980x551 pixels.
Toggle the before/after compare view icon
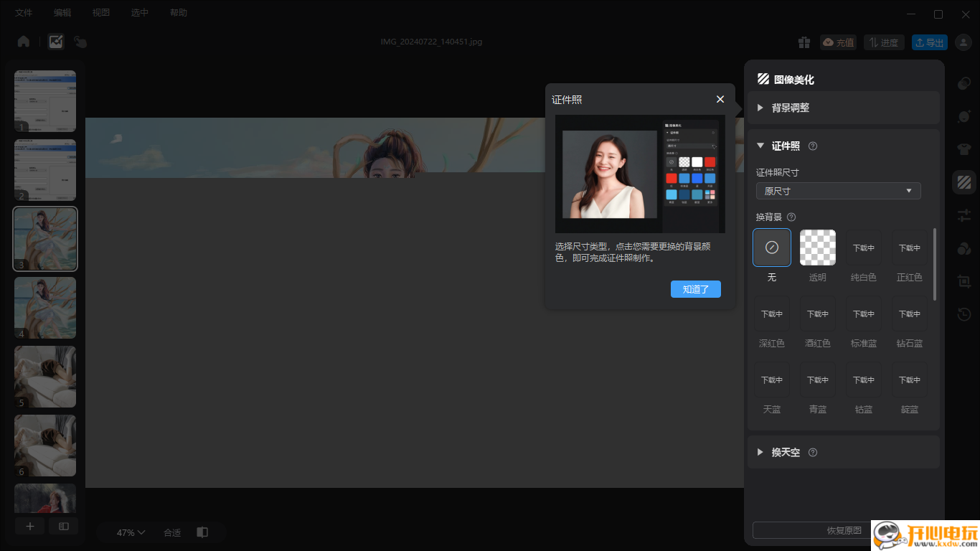click(202, 532)
